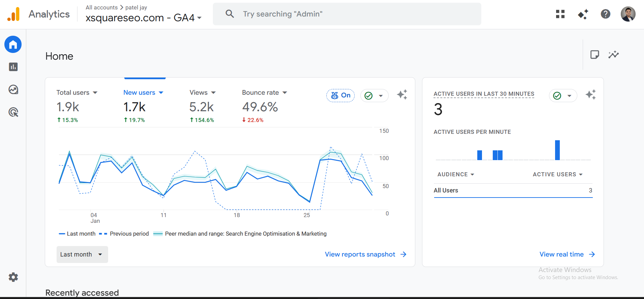This screenshot has height=299, width=644.
Task: Select the Total users 1.9k tab
Action: tap(77, 106)
